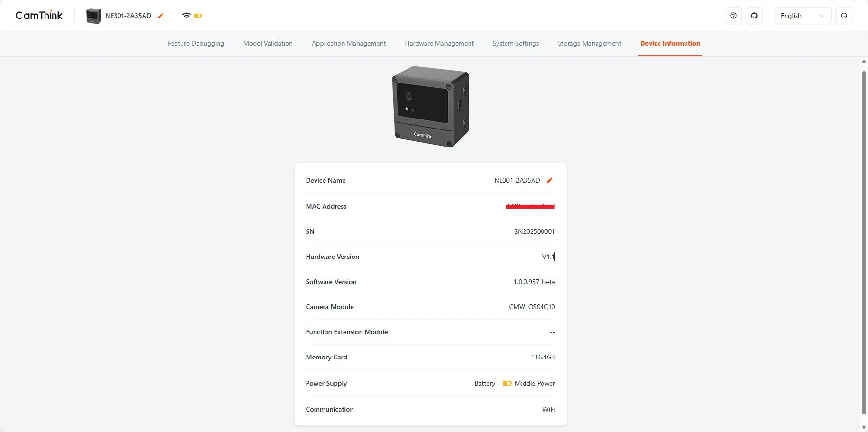Edit device name using header pencil icon

[x=161, y=16]
